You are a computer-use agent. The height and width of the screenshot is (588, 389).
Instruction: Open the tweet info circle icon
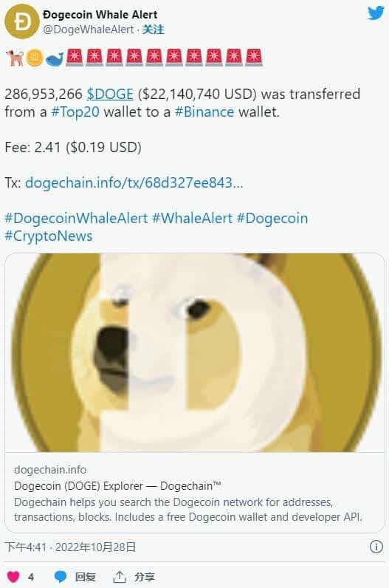376,547
